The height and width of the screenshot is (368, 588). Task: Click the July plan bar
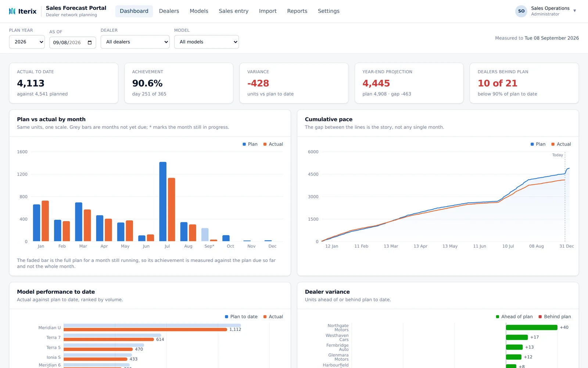(x=163, y=202)
